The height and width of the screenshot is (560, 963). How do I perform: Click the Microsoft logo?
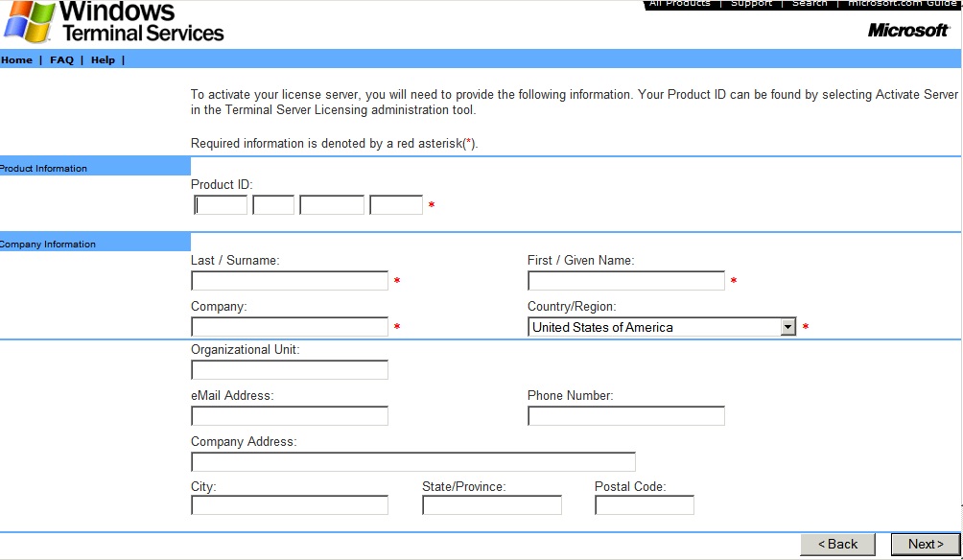point(908,30)
